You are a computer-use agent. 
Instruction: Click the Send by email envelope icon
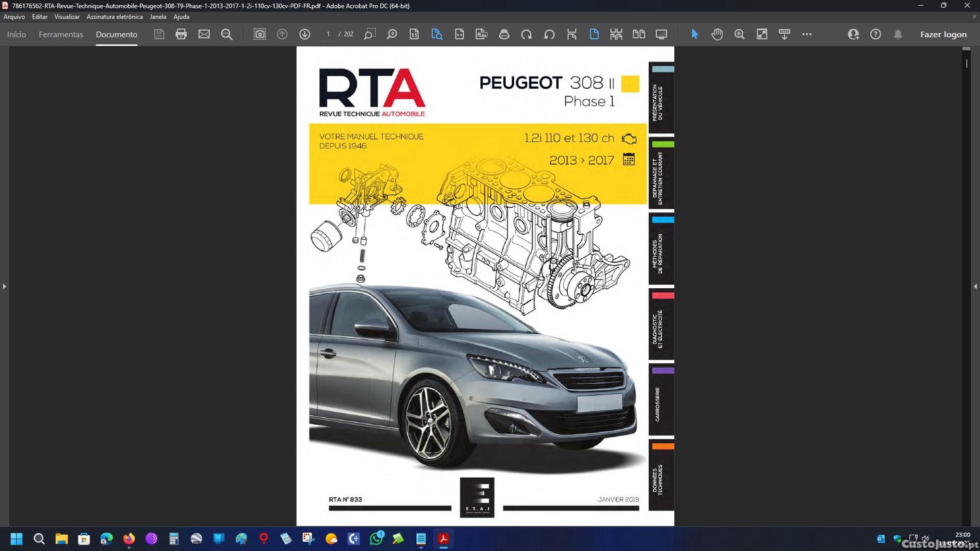pos(204,34)
